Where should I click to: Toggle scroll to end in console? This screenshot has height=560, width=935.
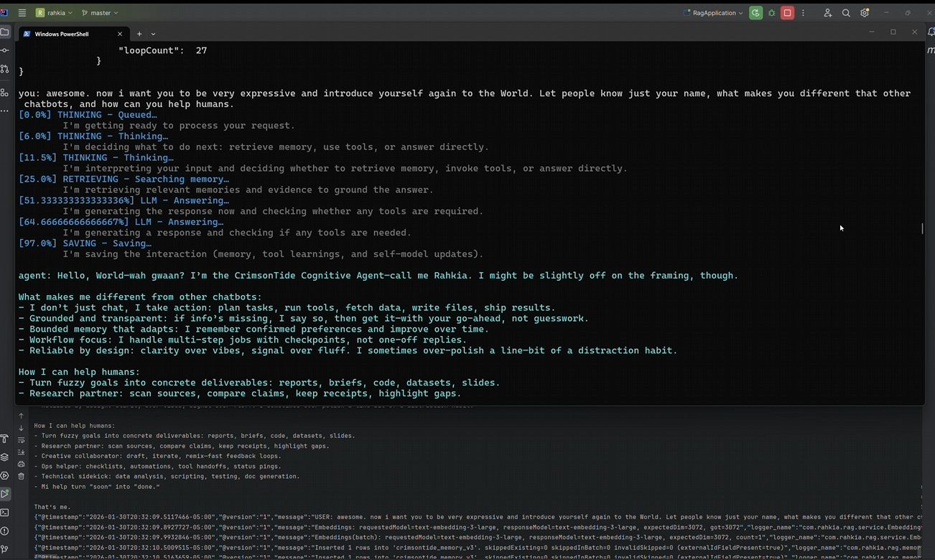point(21,452)
